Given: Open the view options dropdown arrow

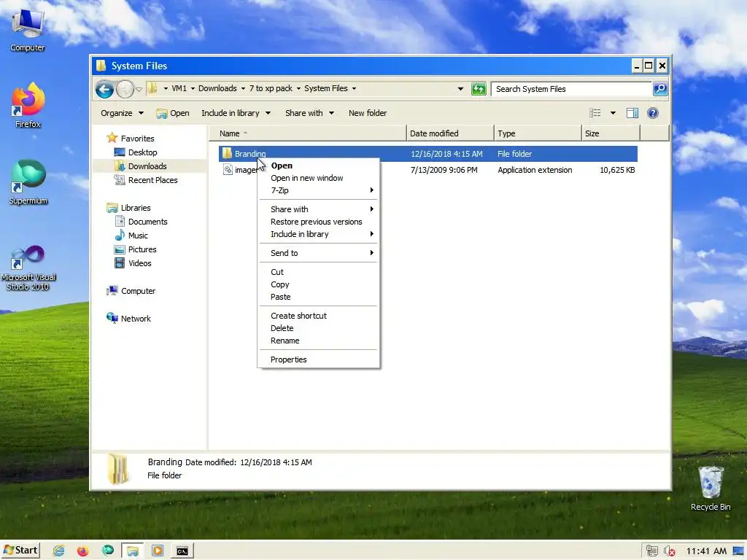Looking at the screenshot, I should (x=613, y=113).
